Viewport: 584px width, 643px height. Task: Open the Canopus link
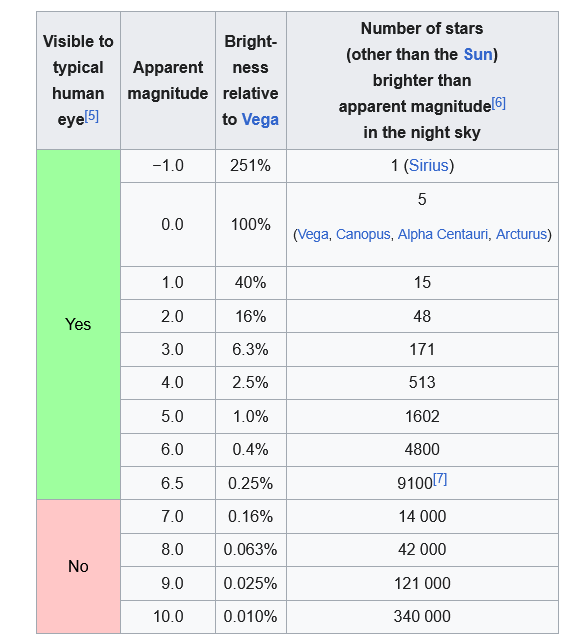click(x=363, y=234)
